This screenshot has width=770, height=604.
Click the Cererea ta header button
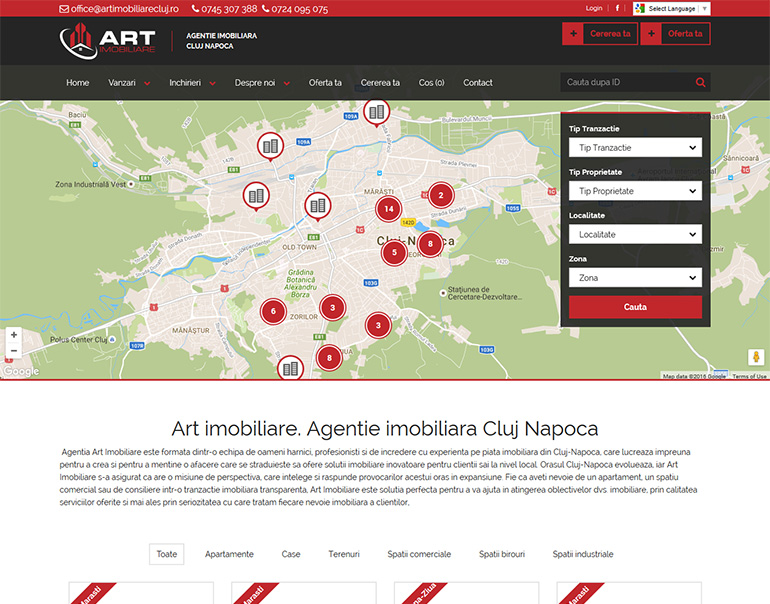coord(600,34)
